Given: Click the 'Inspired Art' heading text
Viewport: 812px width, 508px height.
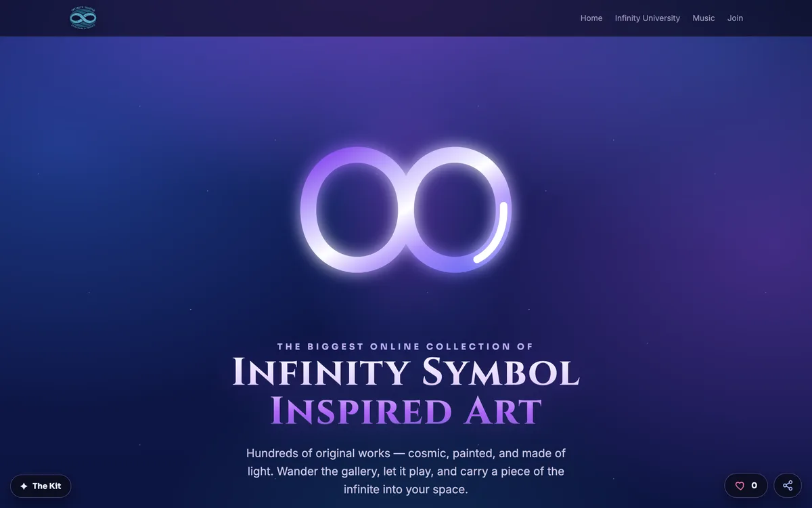Looking at the screenshot, I should pyautogui.click(x=406, y=410).
